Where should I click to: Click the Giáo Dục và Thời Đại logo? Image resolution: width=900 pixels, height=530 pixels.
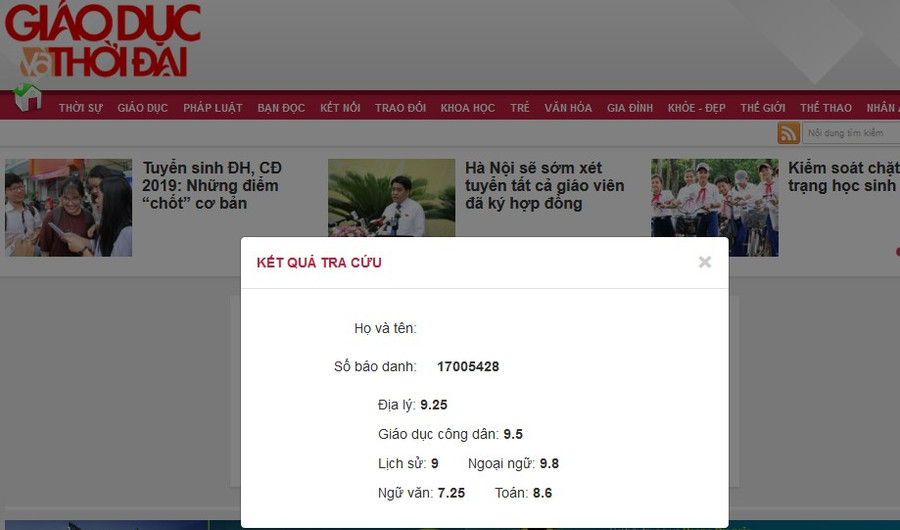103,42
